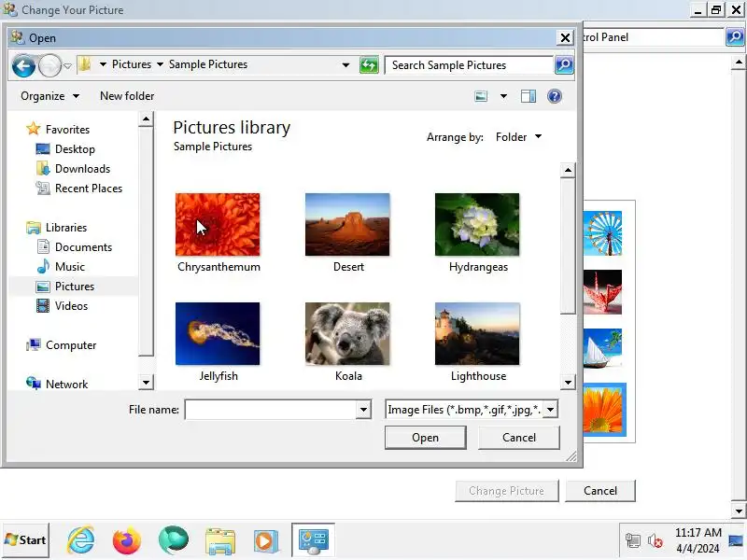Open Windows Media Player from taskbar
747x560 pixels.
265,541
